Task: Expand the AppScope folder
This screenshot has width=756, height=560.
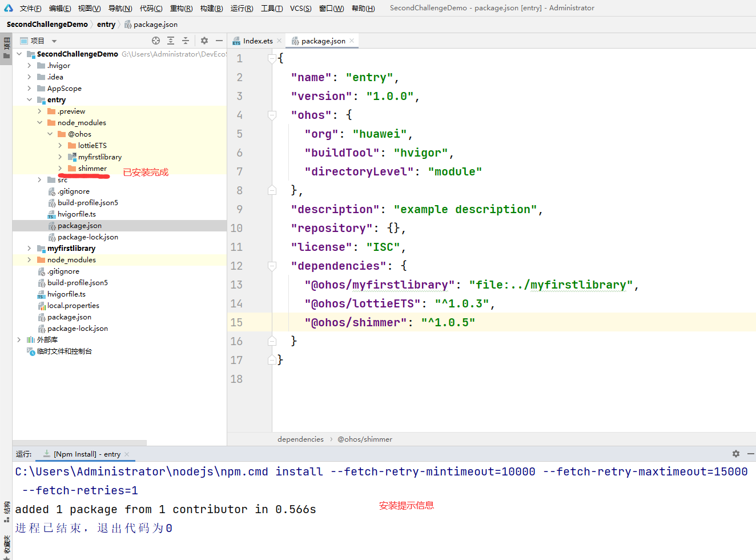Action: (30, 88)
